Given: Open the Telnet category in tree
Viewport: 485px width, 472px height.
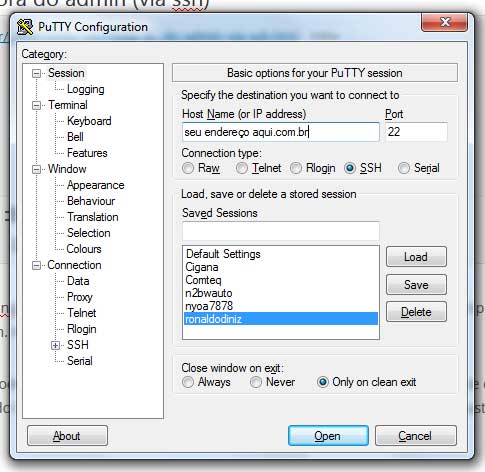Looking at the screenshot, I should (x=82, y=313).
